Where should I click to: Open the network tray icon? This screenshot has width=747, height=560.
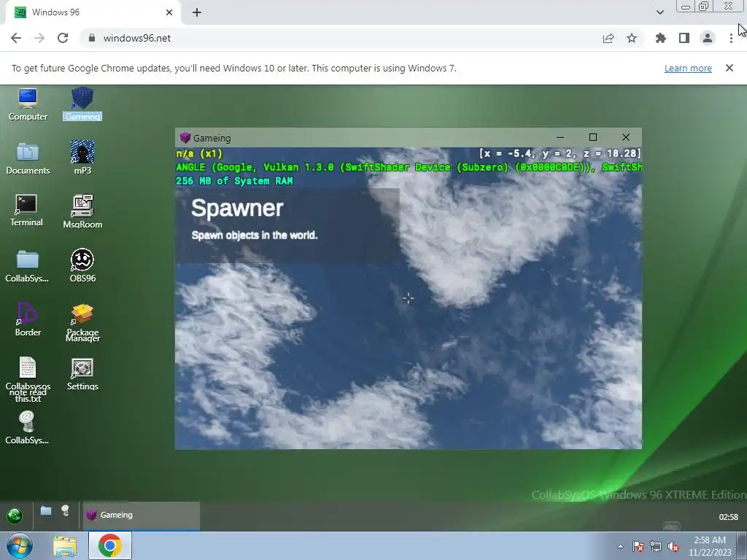656,546
